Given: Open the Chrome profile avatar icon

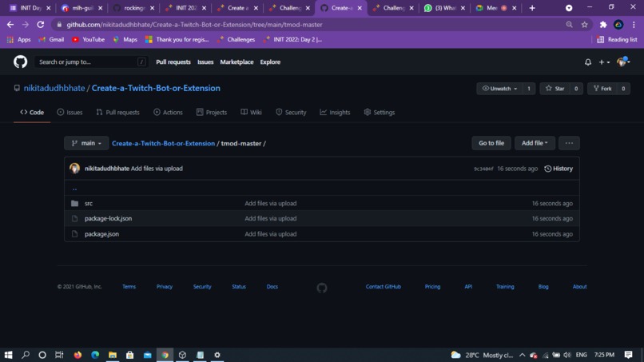Looking at the screenshot, I should [618, 25].
